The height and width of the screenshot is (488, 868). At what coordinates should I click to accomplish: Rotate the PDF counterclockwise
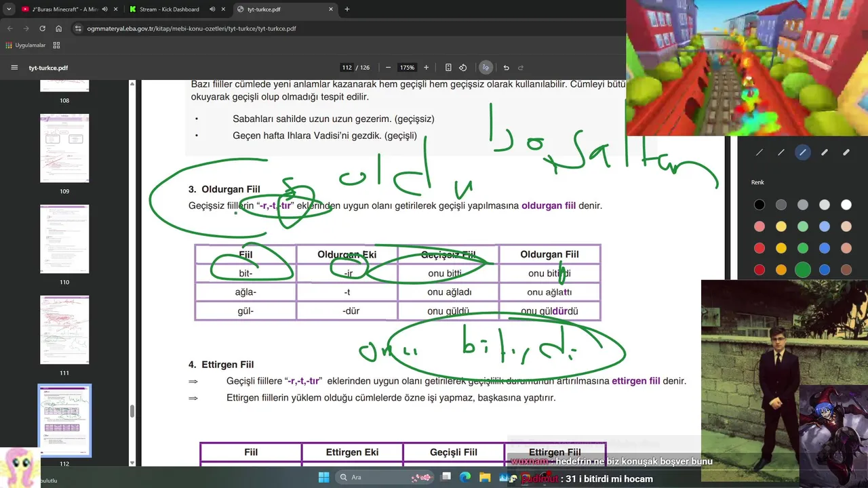pos(463,68)
